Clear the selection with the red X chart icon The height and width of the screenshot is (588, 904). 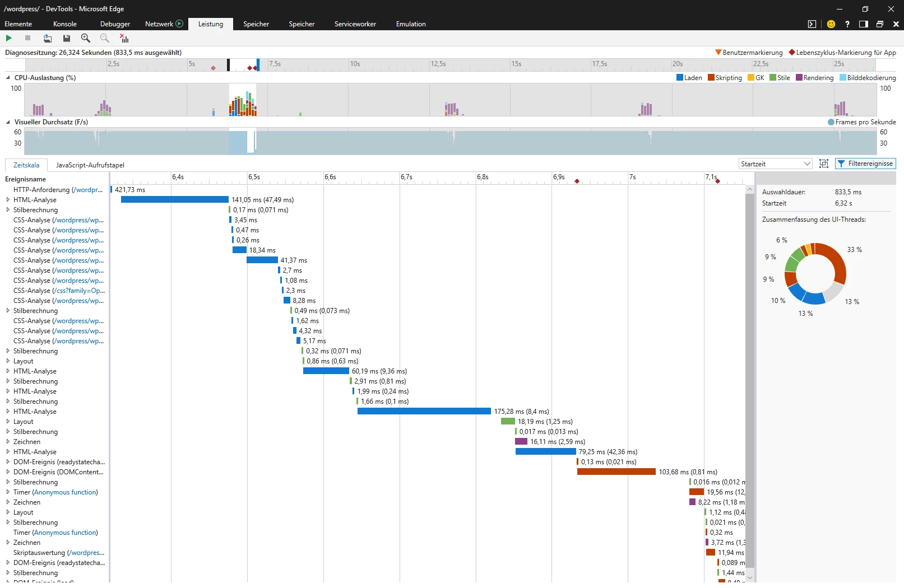click(124, 38)
